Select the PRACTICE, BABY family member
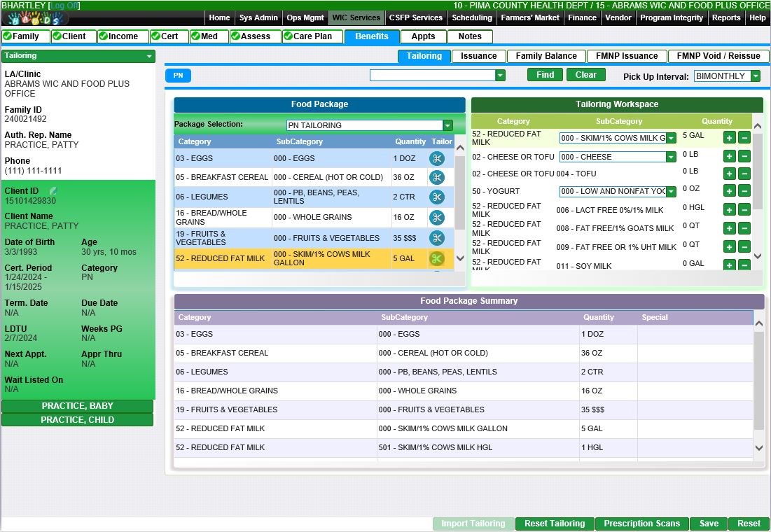The image size is (771, 532). pos(77,406)
